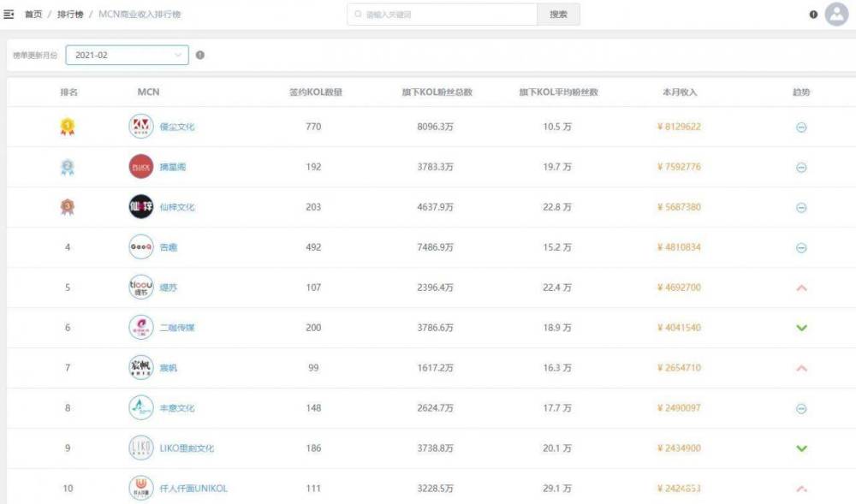Image resolution: width=856 pixels, height=504 pixels.
Task: Click income value ¥8129622
Action: tap(679, 127)
